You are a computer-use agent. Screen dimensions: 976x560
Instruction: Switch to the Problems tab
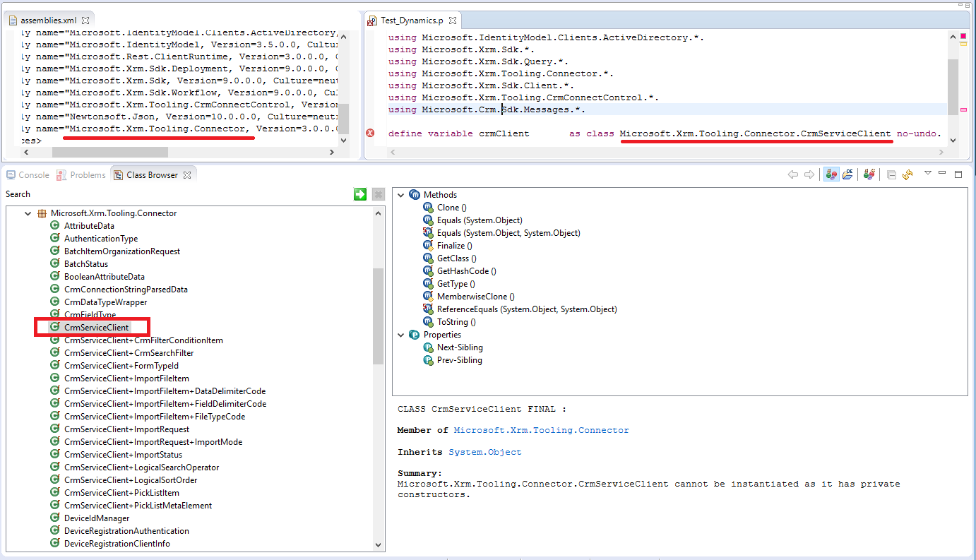point(81,175)
